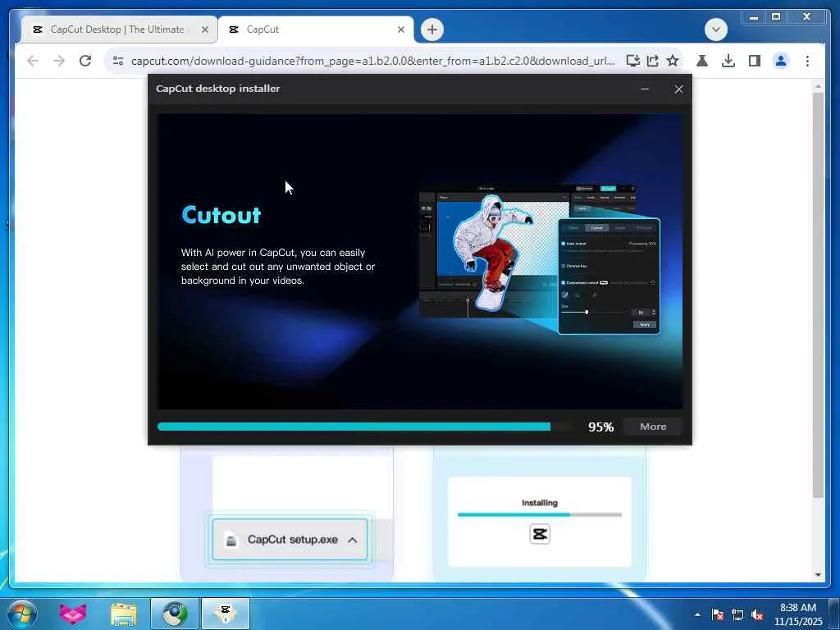This screenshot has width=840, height=630.
Task: Click the Installing label on webpage
Action: tap(540, 503)
